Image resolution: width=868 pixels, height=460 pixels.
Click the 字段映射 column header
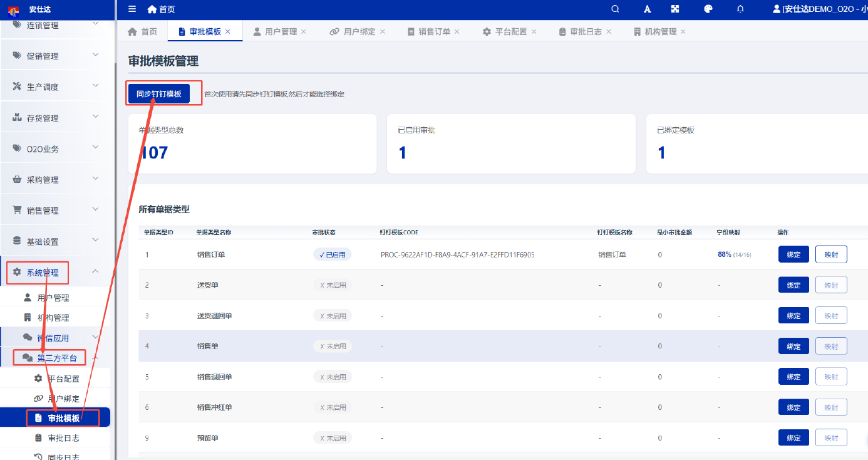point(729,233)
